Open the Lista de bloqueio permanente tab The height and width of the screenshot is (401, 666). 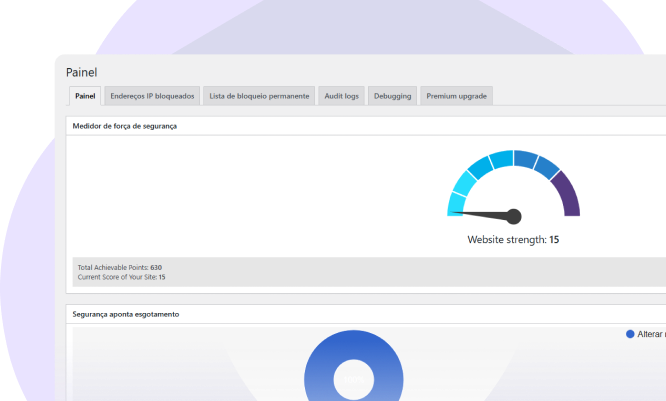point(259,96)
